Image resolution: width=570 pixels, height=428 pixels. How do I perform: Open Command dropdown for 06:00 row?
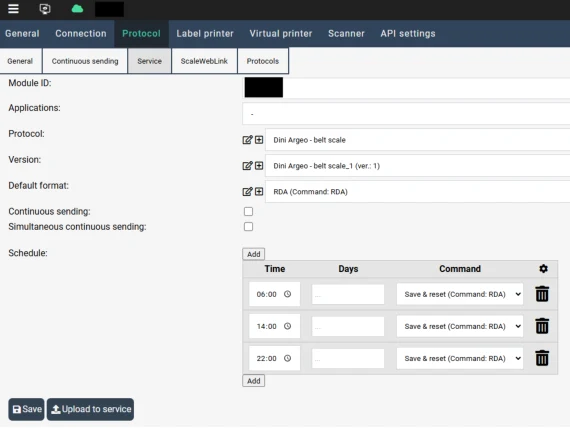[x=460, y=294]
